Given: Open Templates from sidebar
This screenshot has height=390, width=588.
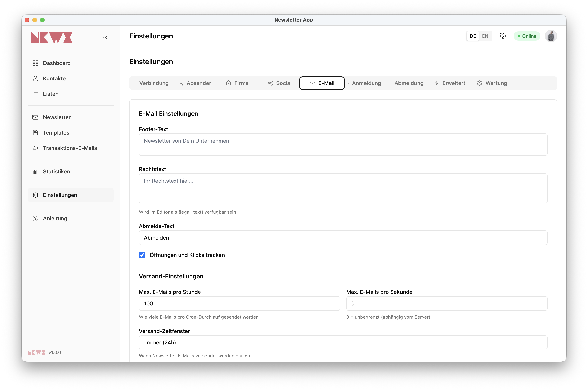Looking at the screenshot, I should pyautogui.click(x=56, y=133).
